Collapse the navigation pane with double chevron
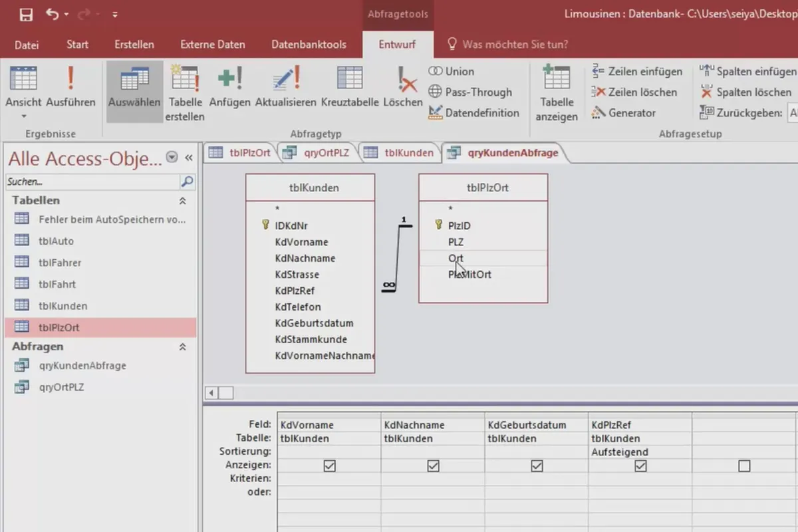The image size is (798, 532). (189, 158)
